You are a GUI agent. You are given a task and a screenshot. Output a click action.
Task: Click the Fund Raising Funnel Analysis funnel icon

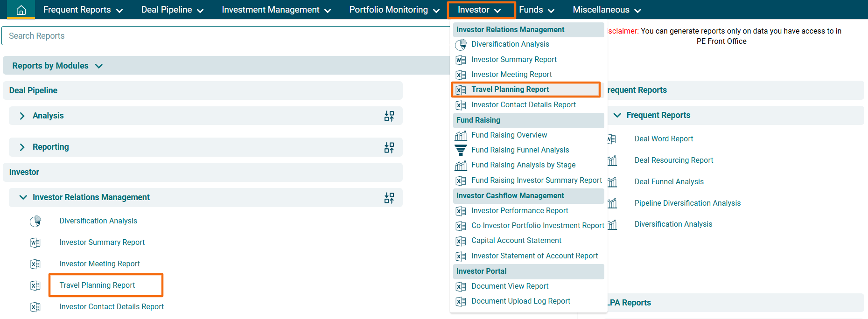click(x=461, y=150)
